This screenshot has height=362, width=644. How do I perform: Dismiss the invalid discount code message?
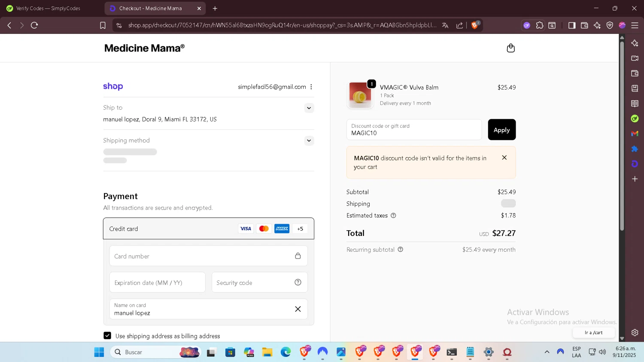click(504, 157)
